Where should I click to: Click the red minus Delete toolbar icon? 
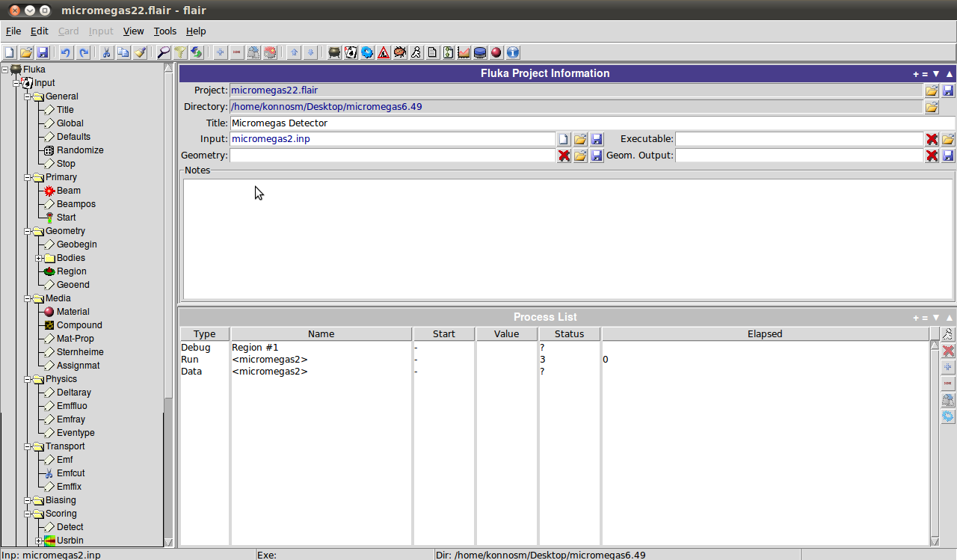pyautogui.click(x=237, y=52)
